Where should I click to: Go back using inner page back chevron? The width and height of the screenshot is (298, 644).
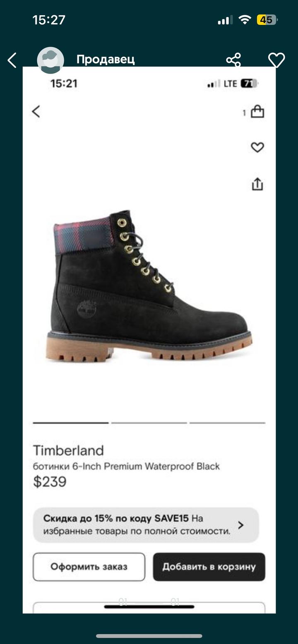tap(36, 111)
